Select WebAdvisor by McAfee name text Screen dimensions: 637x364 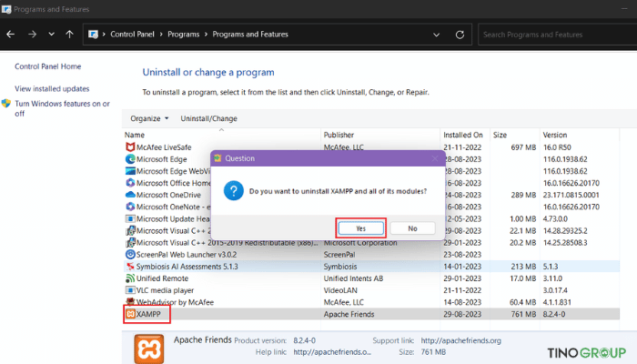tap(175, 302)
